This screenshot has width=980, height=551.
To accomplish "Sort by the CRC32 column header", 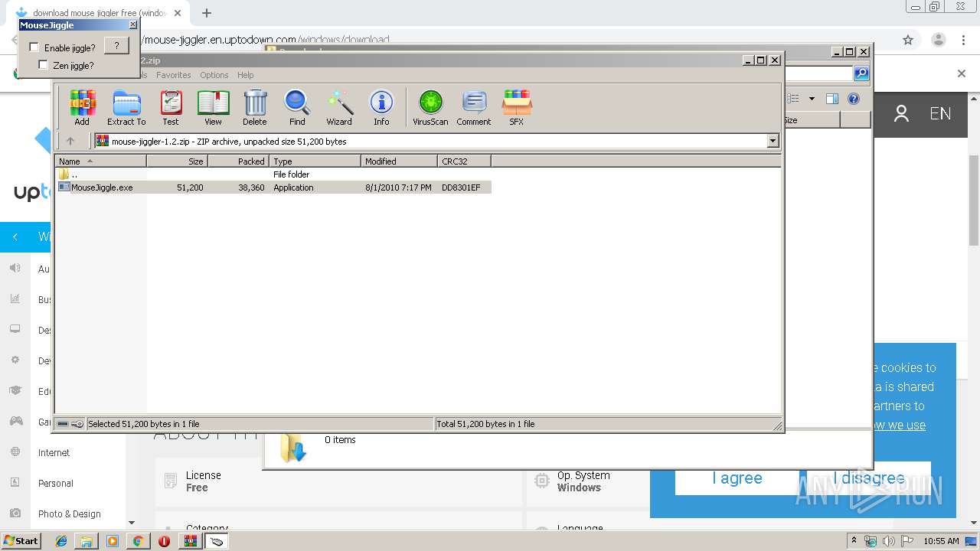I will 464,161.
